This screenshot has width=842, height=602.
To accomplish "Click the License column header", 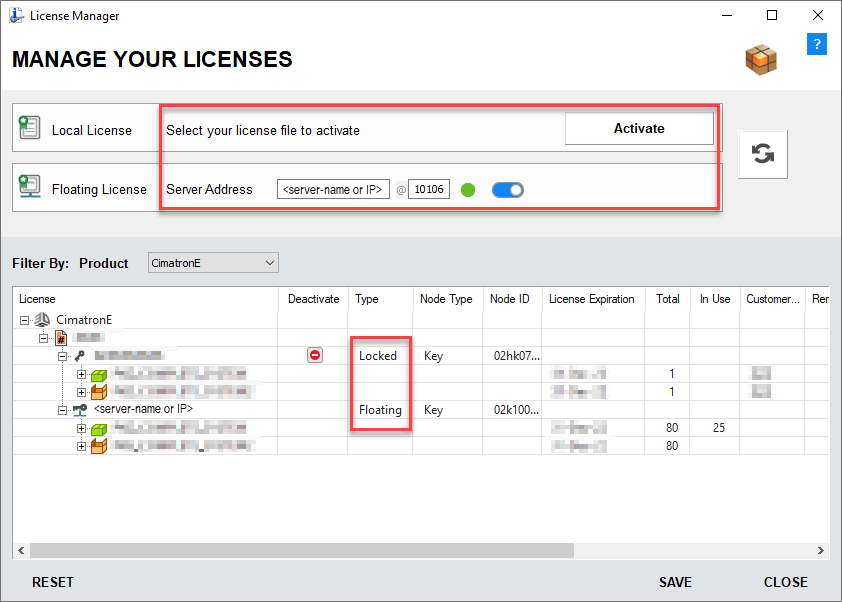I will pos(145,299).
